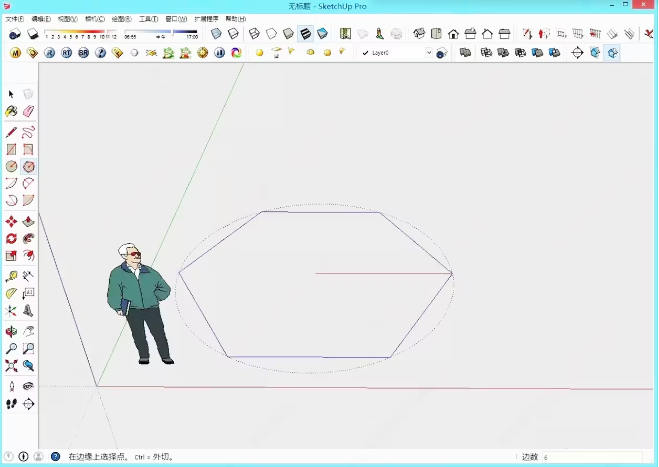
Task: Switch to Front view house icon
Action: click(453, 34)
